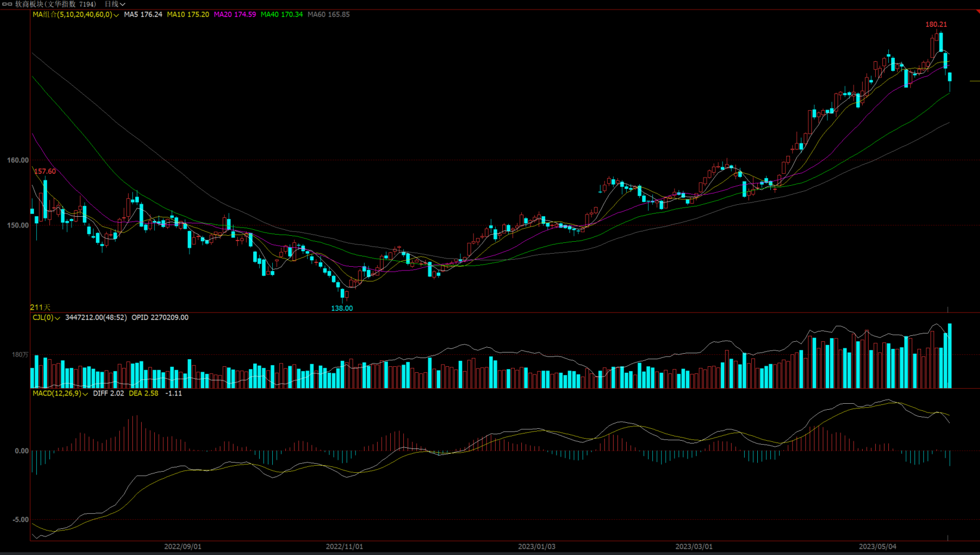Click the OPID 2270209.00 value
The width and height of the screenshot is (980, 555).
pos(160,317)
